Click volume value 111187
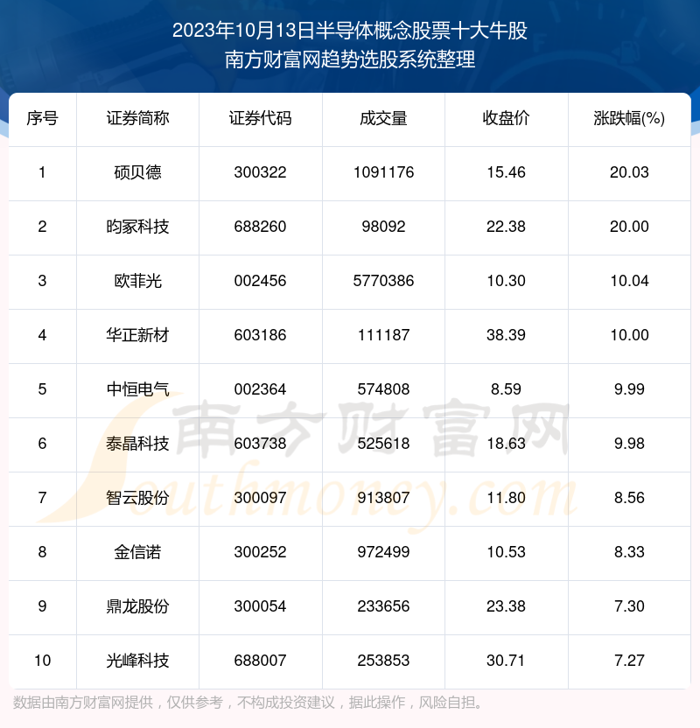This screenshot has width=700, height=728. [383, 335]
